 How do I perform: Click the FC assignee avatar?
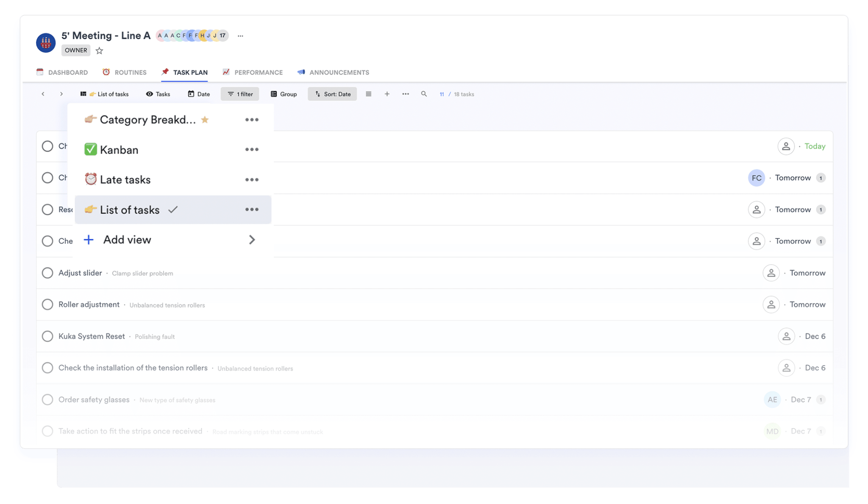757,178
